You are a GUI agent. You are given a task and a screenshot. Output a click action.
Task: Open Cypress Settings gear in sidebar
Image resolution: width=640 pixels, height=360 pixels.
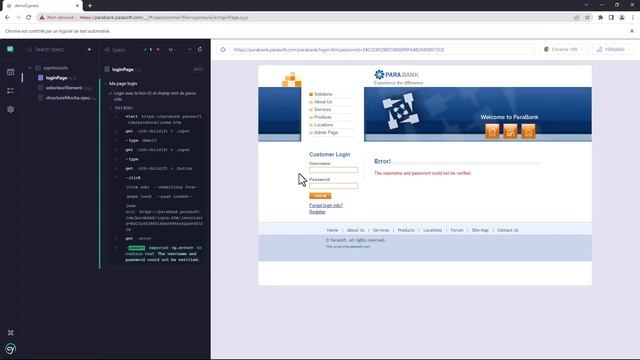pyautogui.click(x=11, y=109)
